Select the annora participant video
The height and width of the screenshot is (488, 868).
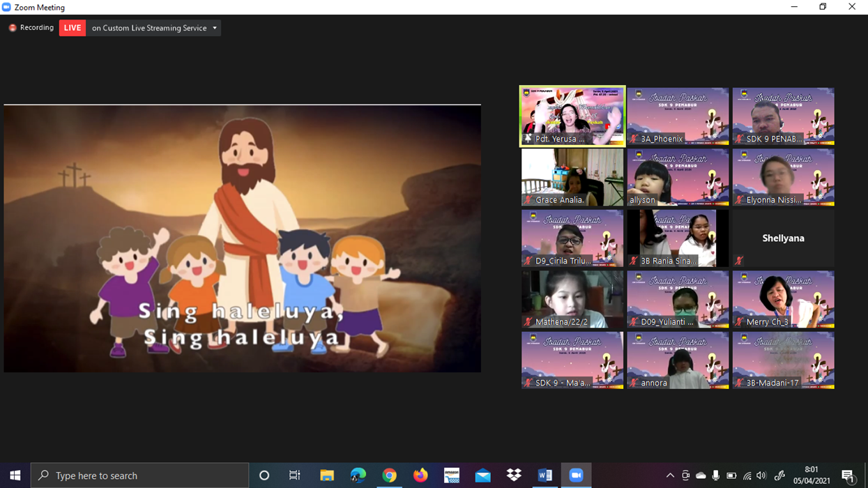point(678,360)
